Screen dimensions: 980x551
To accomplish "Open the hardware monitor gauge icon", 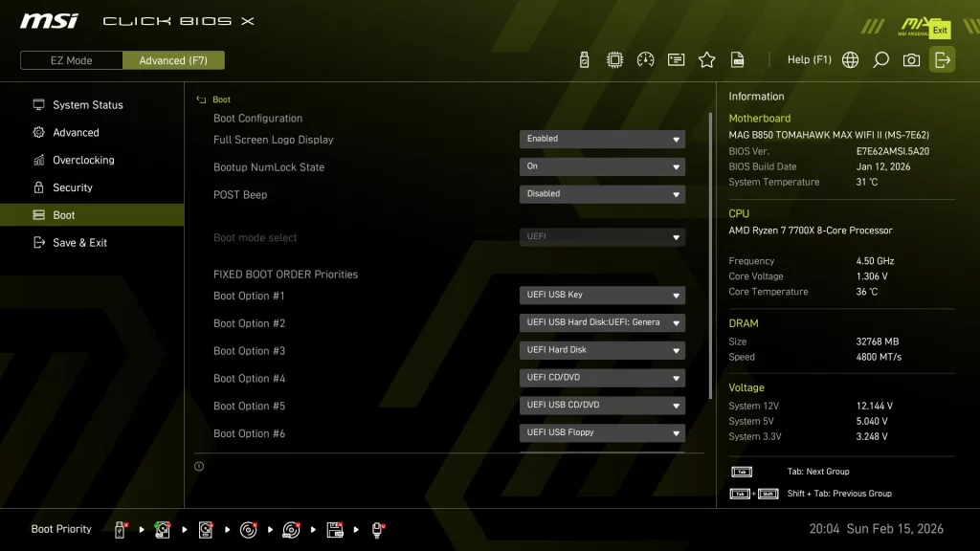I will [x=645, y=59].
